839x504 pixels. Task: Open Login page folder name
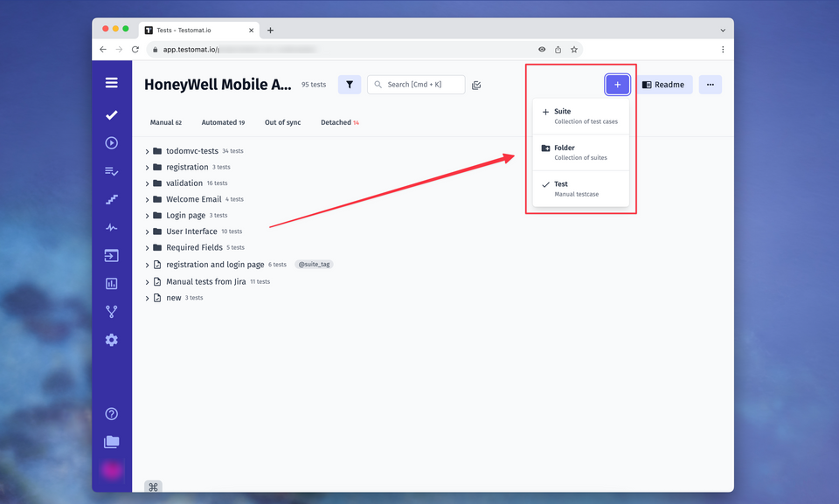click(185, 215)
